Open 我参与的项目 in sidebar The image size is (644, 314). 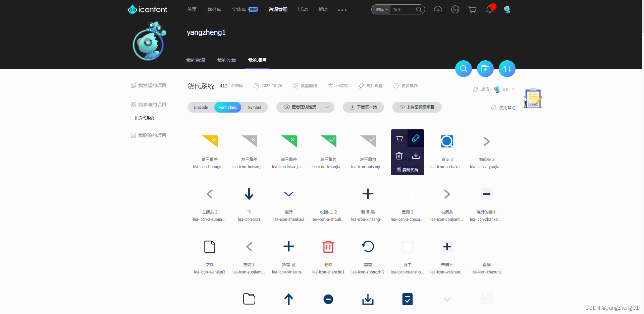(149, 105)
